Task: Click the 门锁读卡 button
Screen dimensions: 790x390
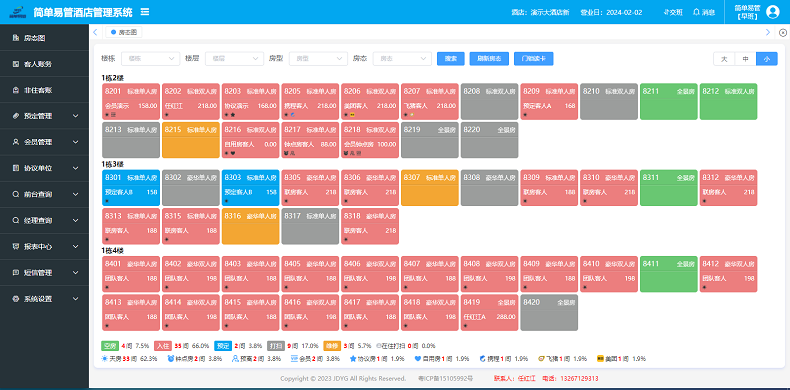Action: pyautogui.click(x=534, y=58)
